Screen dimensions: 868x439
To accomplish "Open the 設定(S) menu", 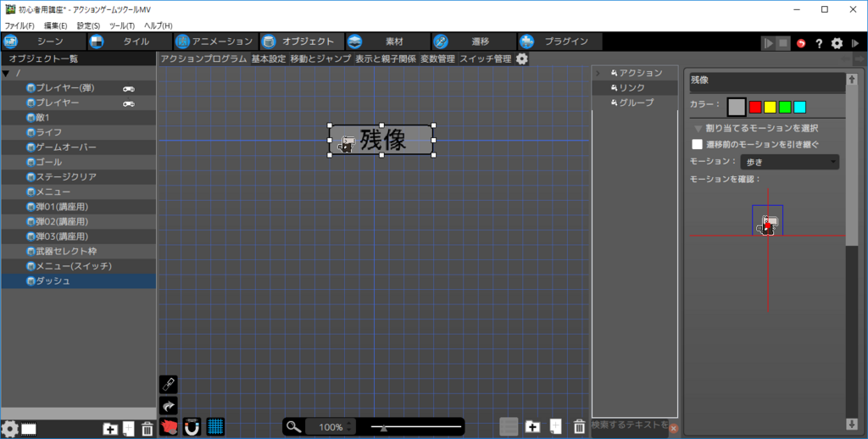I will 88,25.
